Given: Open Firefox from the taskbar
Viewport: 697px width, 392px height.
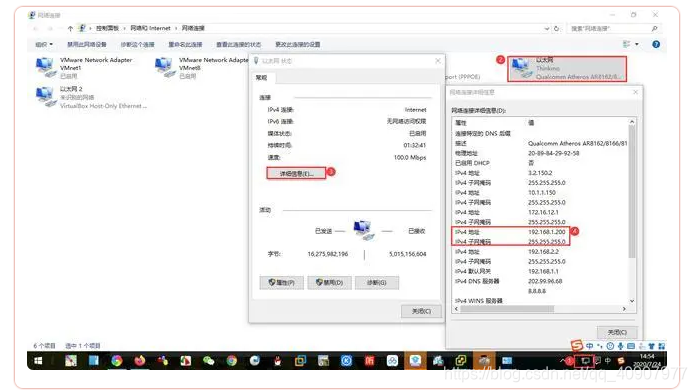Looking at the screenshot, I should pos(140,360).
